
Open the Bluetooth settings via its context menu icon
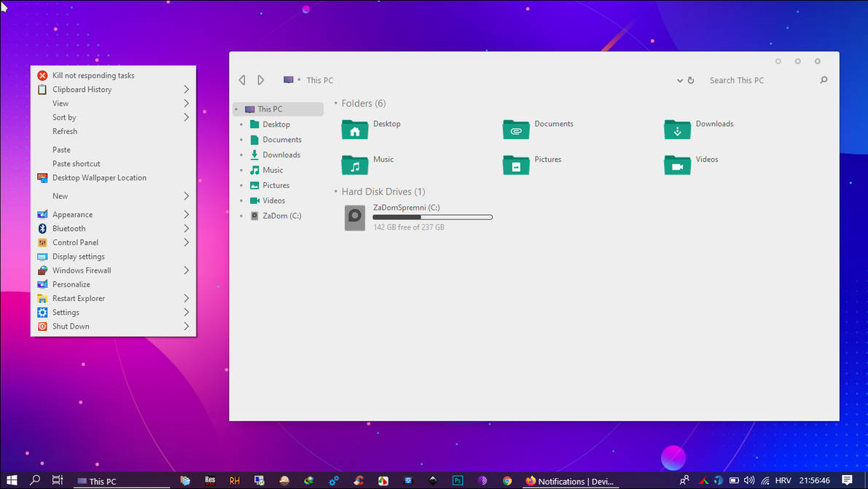[42, 228]
